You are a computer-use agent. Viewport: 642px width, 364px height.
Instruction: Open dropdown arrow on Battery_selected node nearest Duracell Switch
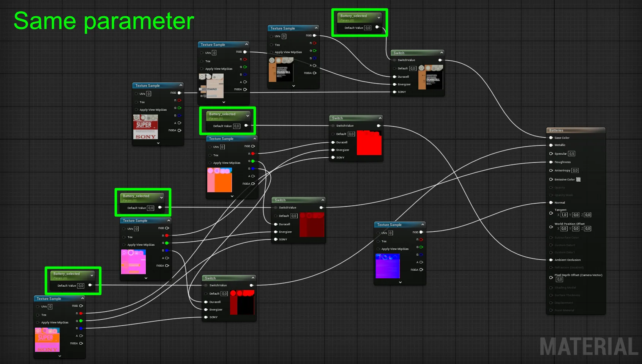tap(379, 17)
